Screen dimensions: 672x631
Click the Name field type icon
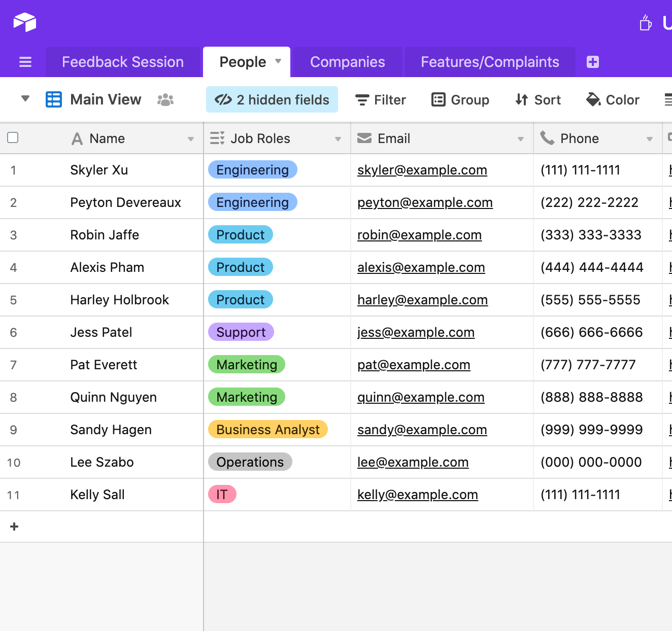(77, 138)
